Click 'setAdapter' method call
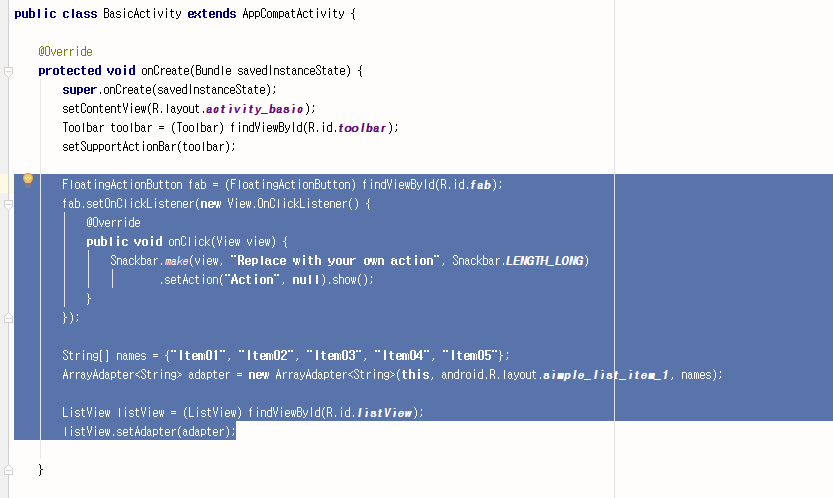This screenshot has height=498, width=833. 146,432
